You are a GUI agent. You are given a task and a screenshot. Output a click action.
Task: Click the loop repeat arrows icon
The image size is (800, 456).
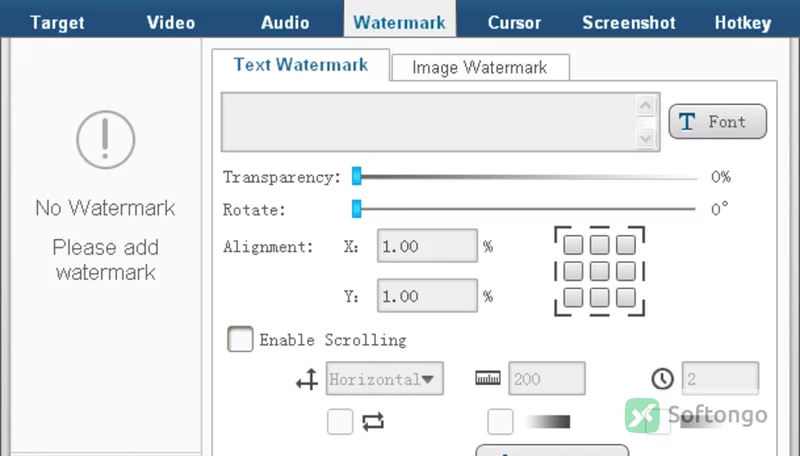(373, 422)
